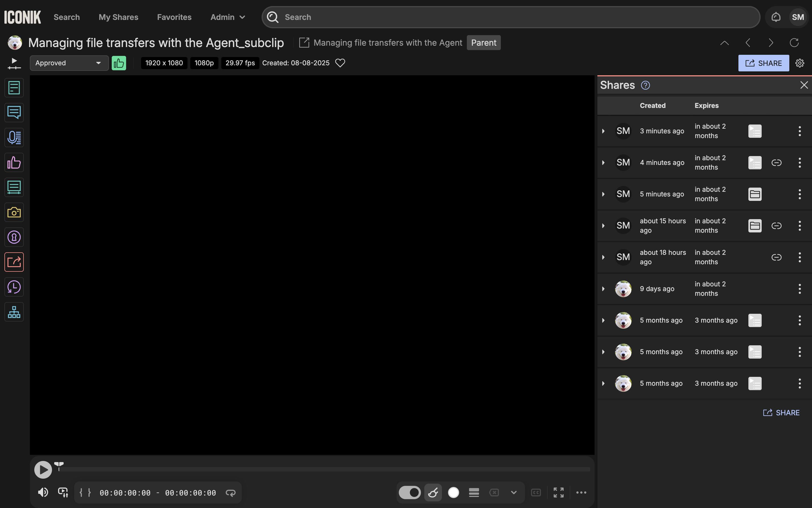The width and height of the screenshot is (812, 508).
Task: Open the transcription microphone panel icon
Action: click(x=14, y=138)
